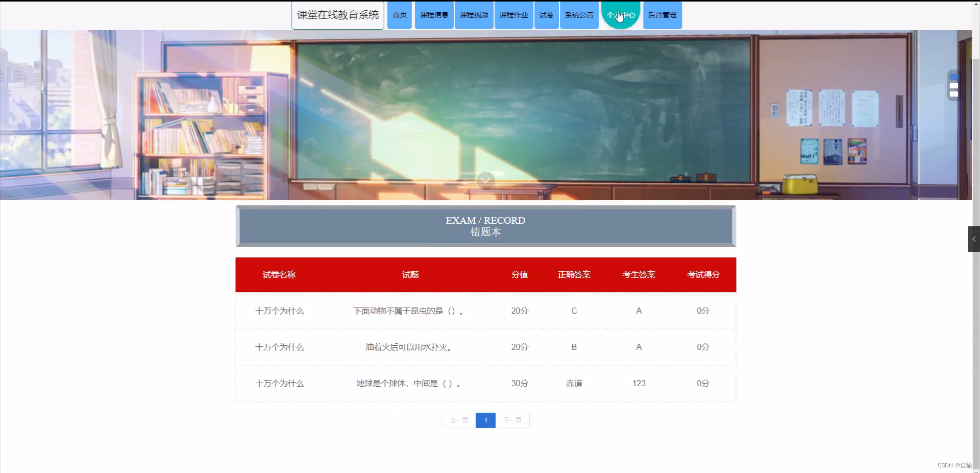The image size is (980, 473).
Task: Open the 试卷 navigation item
Action: pos(546,15)
